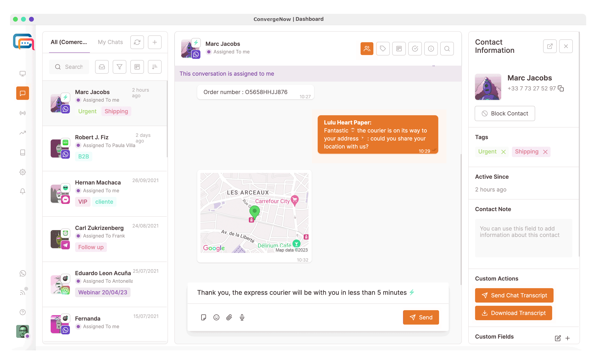This screenshot has height=364, width=596.
Task: Click the resolve checkmark icon in header
Action: 415,49
